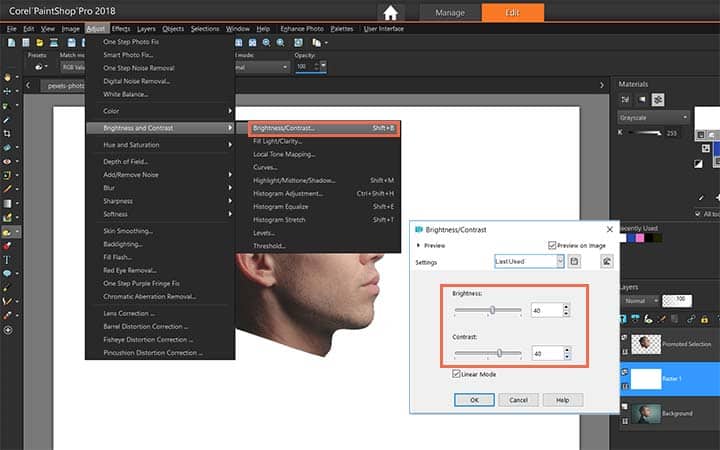Click the lock transparency icon in Layers

(704, 319)
